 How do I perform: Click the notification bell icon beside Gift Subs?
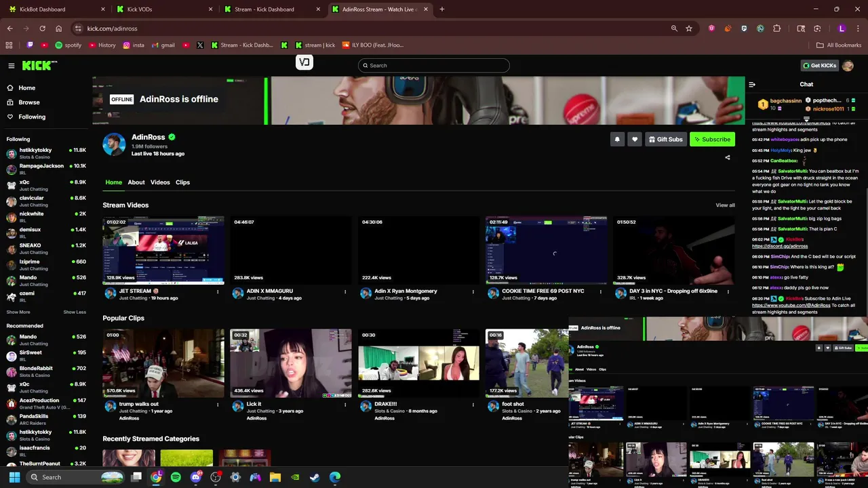[617, 139]
